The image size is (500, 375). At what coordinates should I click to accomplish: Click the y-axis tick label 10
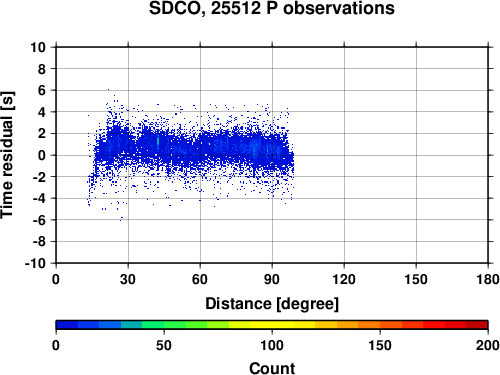click(38, 47)
